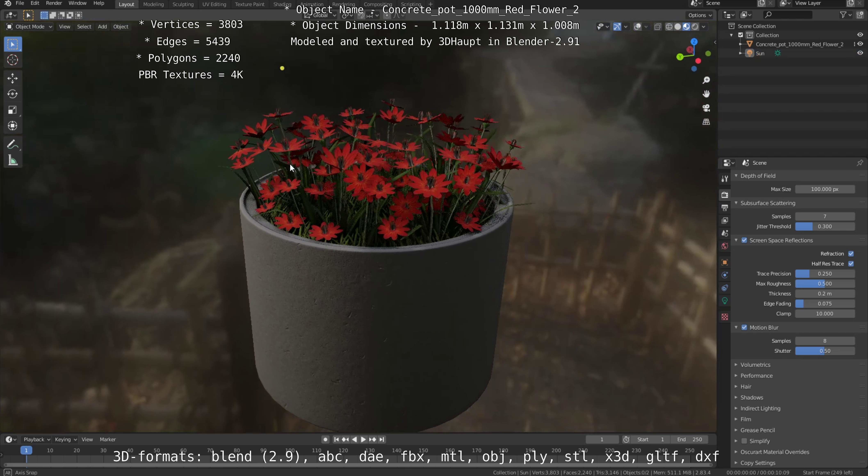
Task: Select the Scale tool
Action: [13, 110]
